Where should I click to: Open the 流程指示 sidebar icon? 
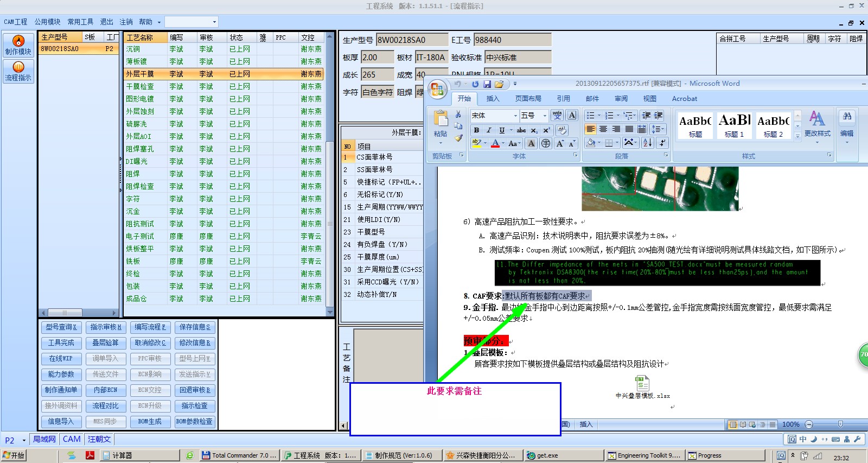pyautogui.click(x=18, y=71)
